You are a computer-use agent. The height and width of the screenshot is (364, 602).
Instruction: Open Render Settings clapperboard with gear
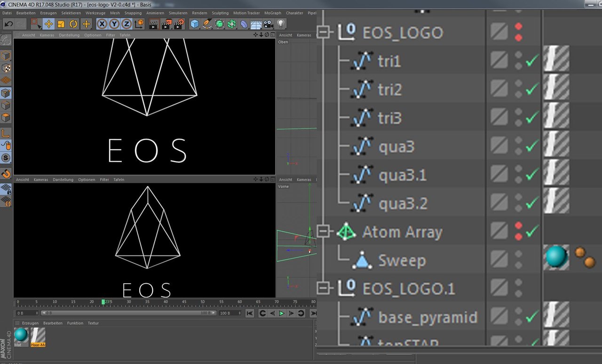point(179,23)
